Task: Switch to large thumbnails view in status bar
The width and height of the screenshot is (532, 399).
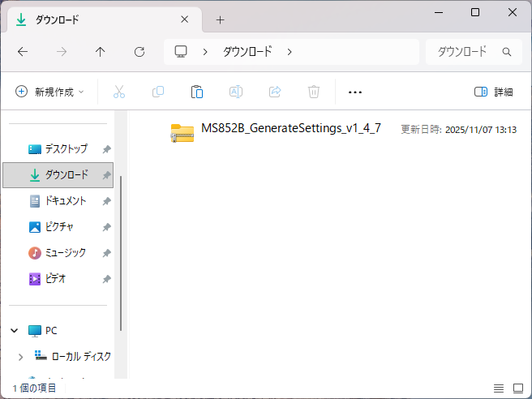Action: (x=518, y=388)
